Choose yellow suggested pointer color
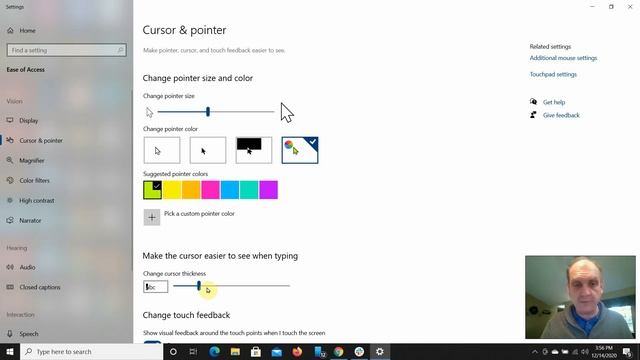The image size is (640, 360). [172, 190]
